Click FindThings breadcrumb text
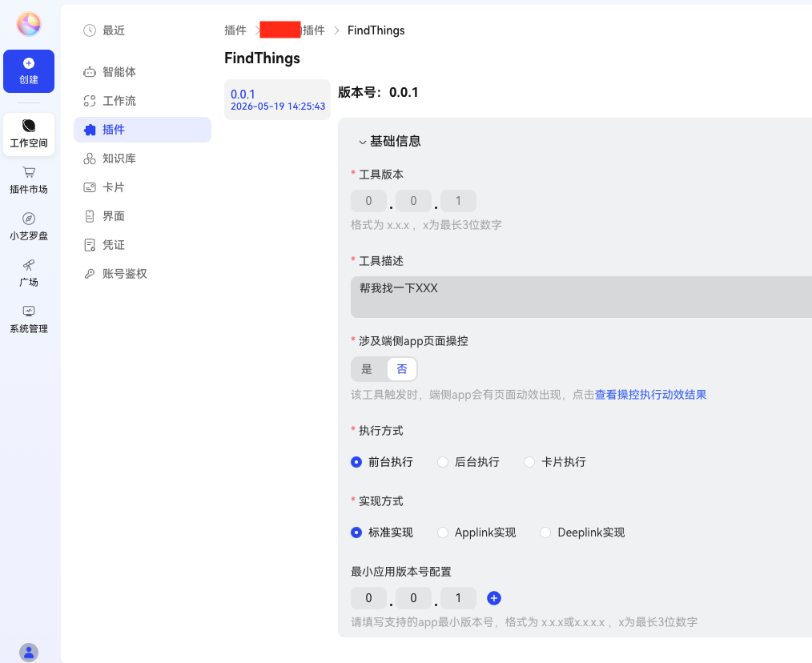Screen dimensions: 812x663 [x=376, y=30]
